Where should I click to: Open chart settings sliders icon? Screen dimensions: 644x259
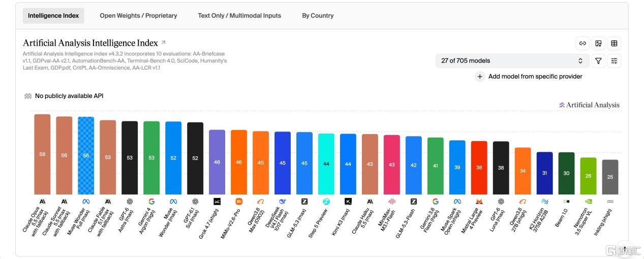point(614,61)
